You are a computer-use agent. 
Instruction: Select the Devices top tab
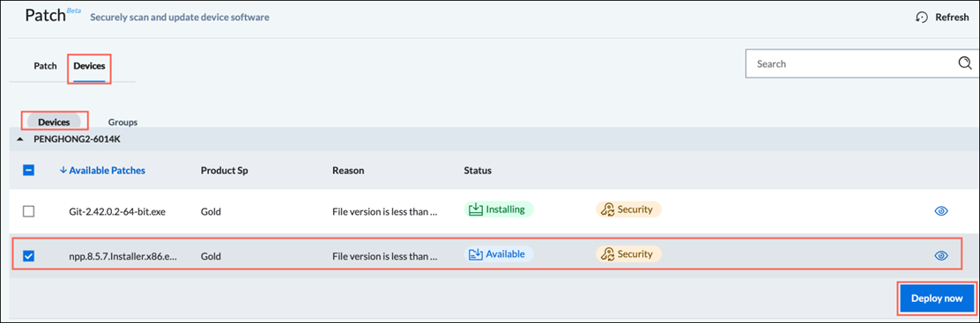tap(89, 66)
